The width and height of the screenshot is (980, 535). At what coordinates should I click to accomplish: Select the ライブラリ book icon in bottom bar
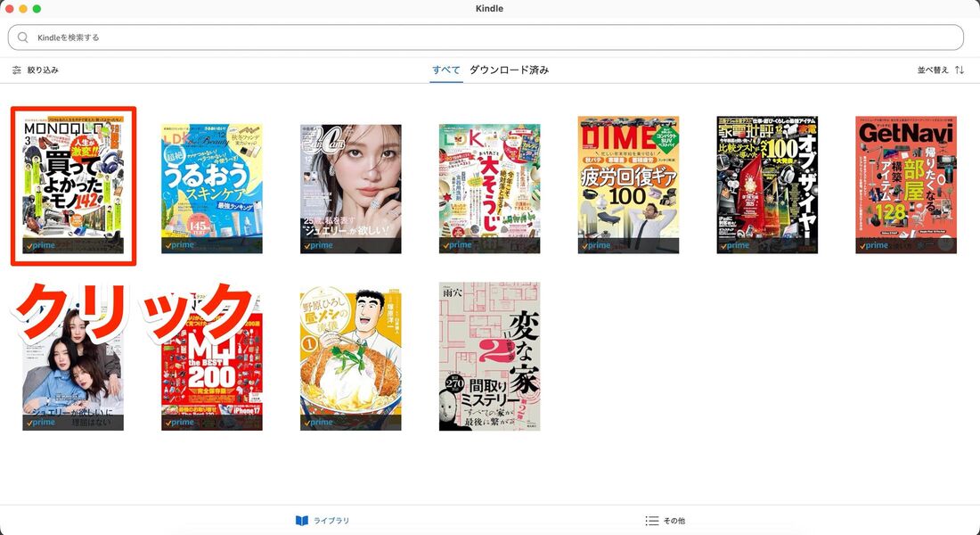tap(303, 520)
